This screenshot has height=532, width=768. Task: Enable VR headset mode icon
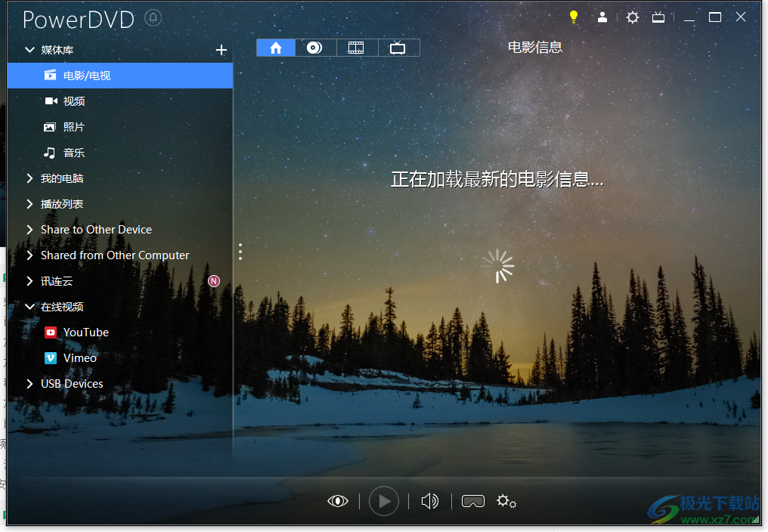[472, 501]
